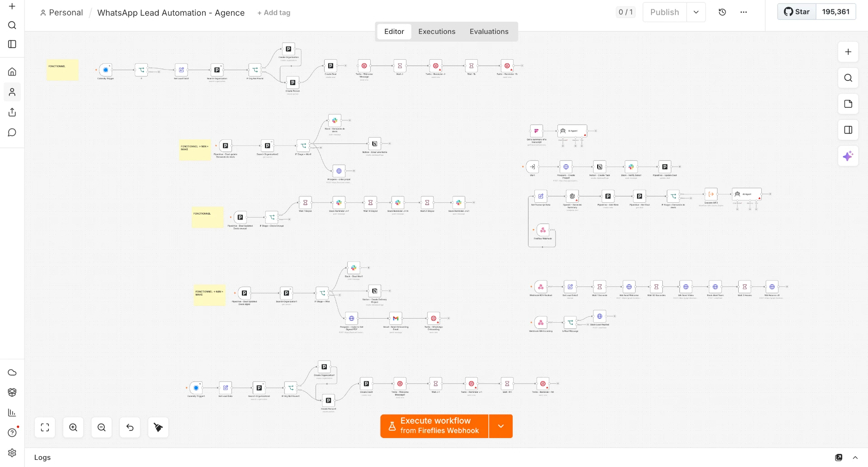The width and height of the screenshot is (868, 467).
Task: Tidy up the workflow nodes
Action: 158,428
